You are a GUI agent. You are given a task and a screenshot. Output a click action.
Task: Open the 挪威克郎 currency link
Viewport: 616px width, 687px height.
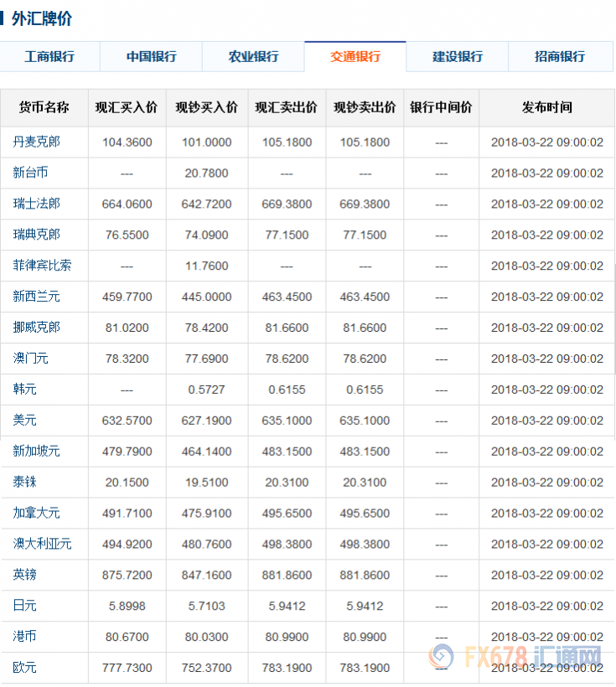tap(36, 328)
